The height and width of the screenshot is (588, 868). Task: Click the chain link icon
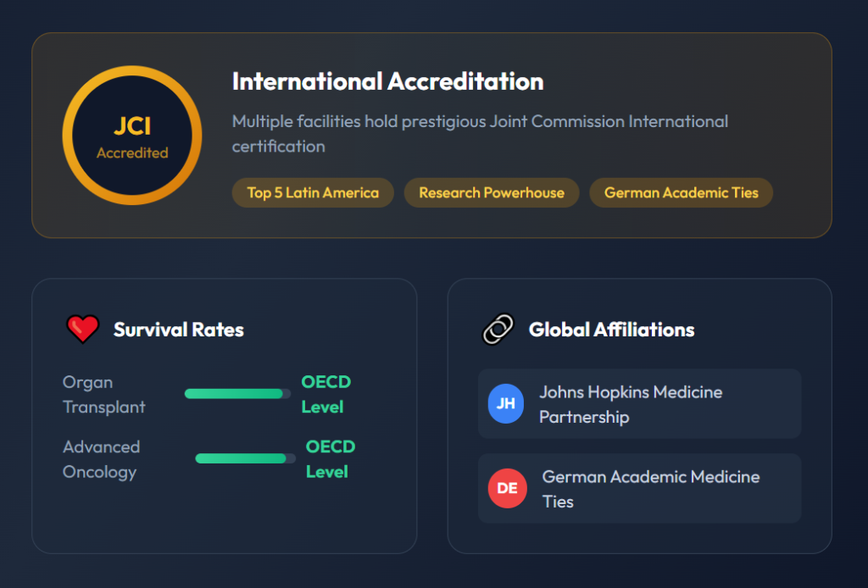click(x=498, y=330)
